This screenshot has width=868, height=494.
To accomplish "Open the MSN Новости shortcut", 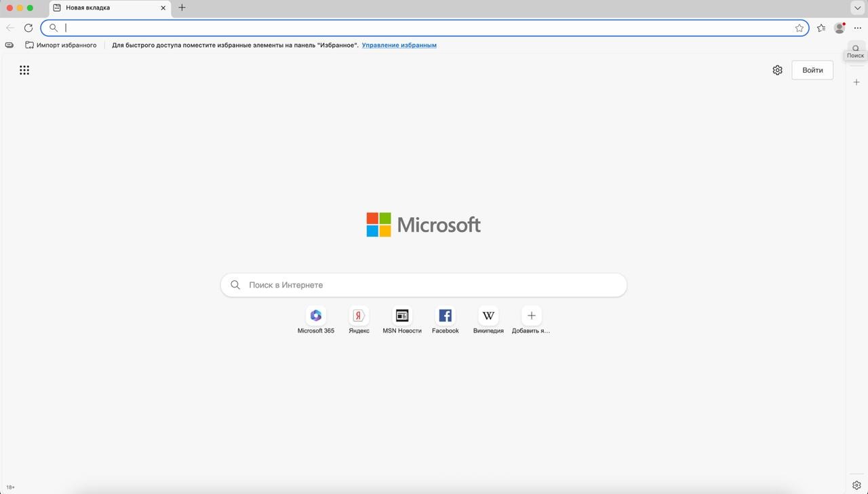I will [402, 320].
